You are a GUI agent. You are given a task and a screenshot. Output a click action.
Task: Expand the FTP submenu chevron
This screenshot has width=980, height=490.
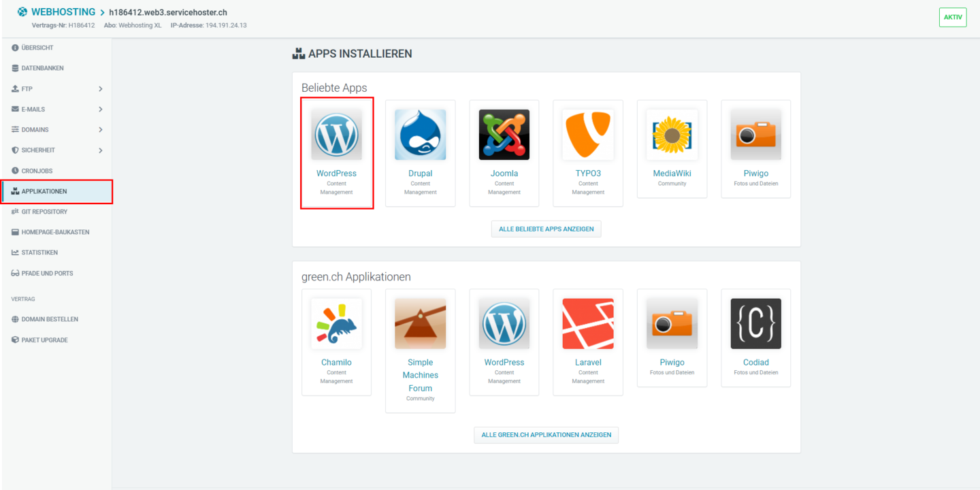pyautogui.click(x=101, y=88)
